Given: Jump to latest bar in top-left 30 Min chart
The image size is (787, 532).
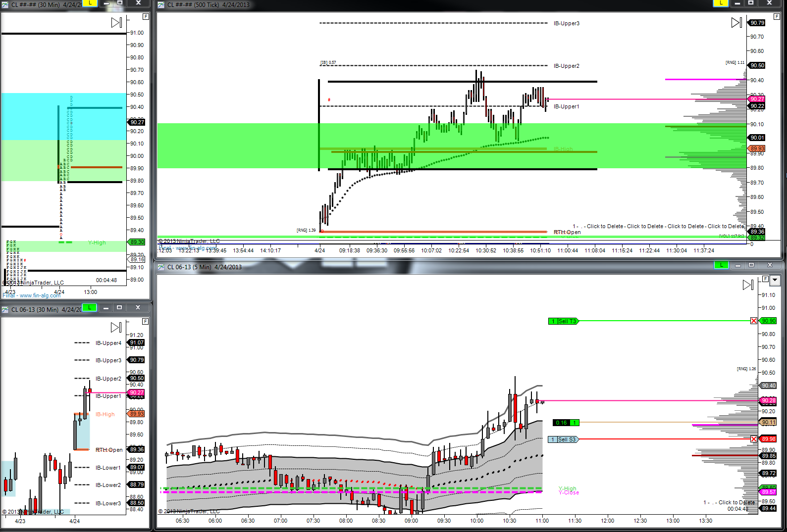Looking at the screenshot, I should click(x=116, y=22).
